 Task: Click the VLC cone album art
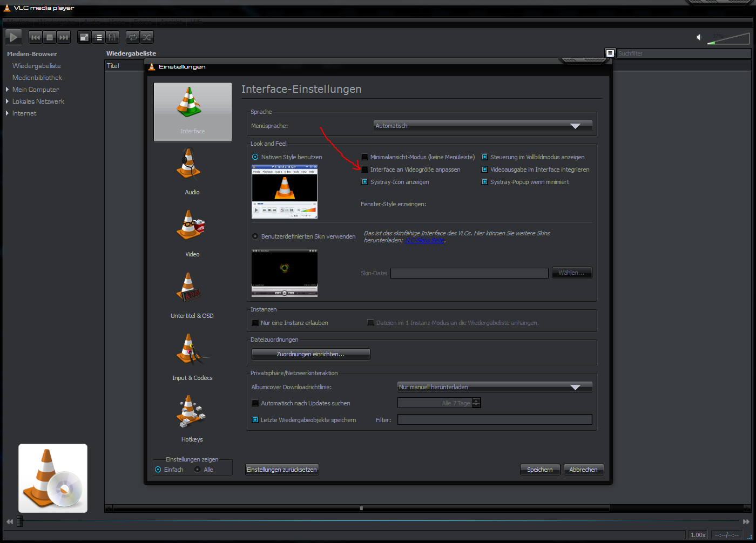[x=53, y=478]
